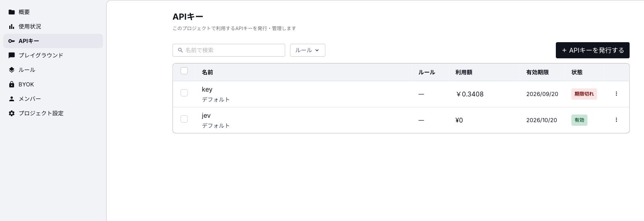Click the gear icon beside プロジェクト設定
Screen dimensions: 644x221
[x=12, y=113]
